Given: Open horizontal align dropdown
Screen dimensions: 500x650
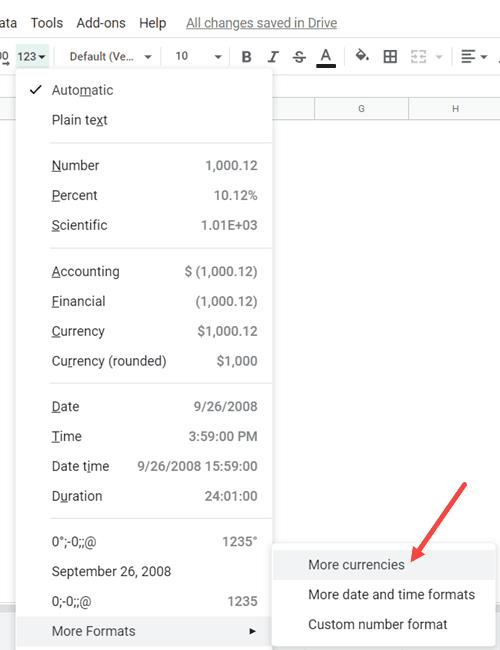Looking at the screenshot, I should [x=474, y=56].
